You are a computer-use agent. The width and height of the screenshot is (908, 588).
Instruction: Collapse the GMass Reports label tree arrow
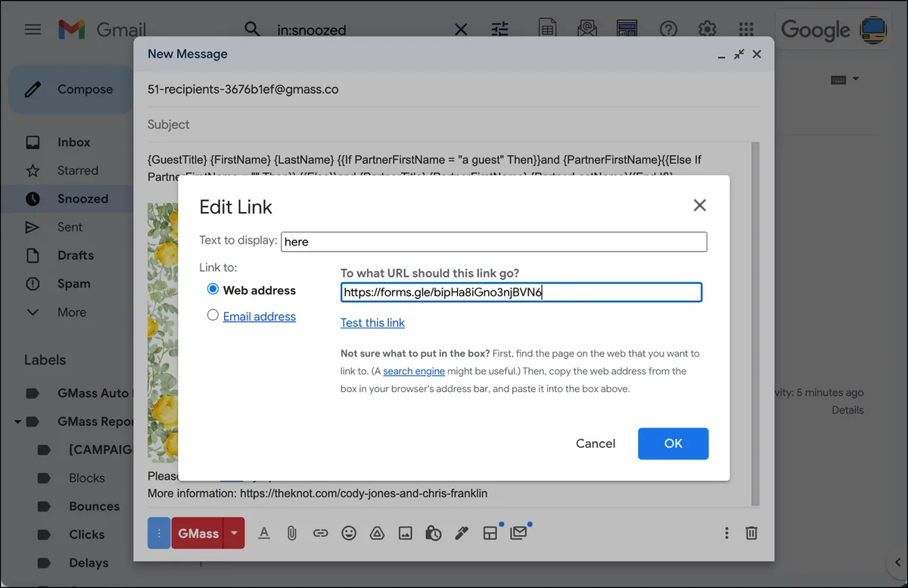click(x=17, y=422)
